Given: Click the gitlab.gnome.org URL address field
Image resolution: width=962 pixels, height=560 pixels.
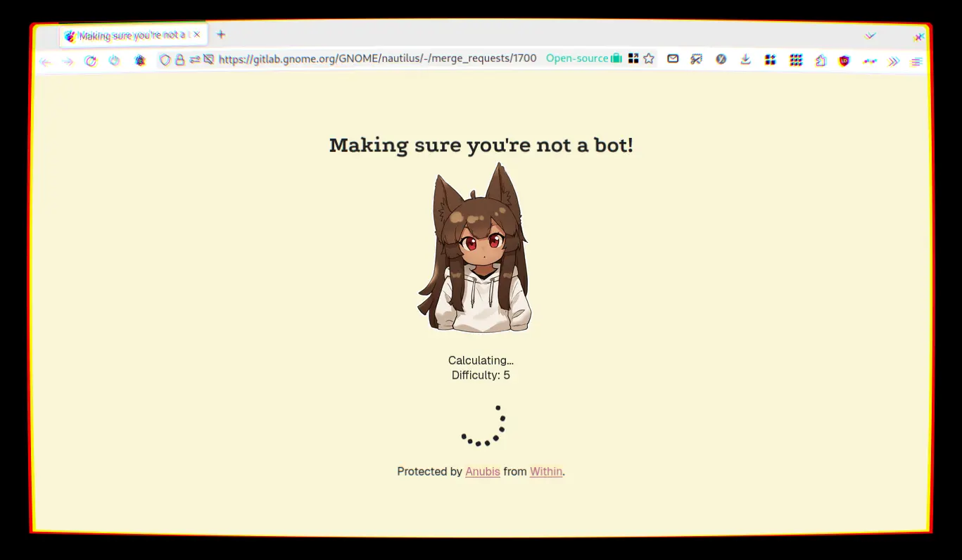Looking at the screenshot, I should tap(377, 59).
